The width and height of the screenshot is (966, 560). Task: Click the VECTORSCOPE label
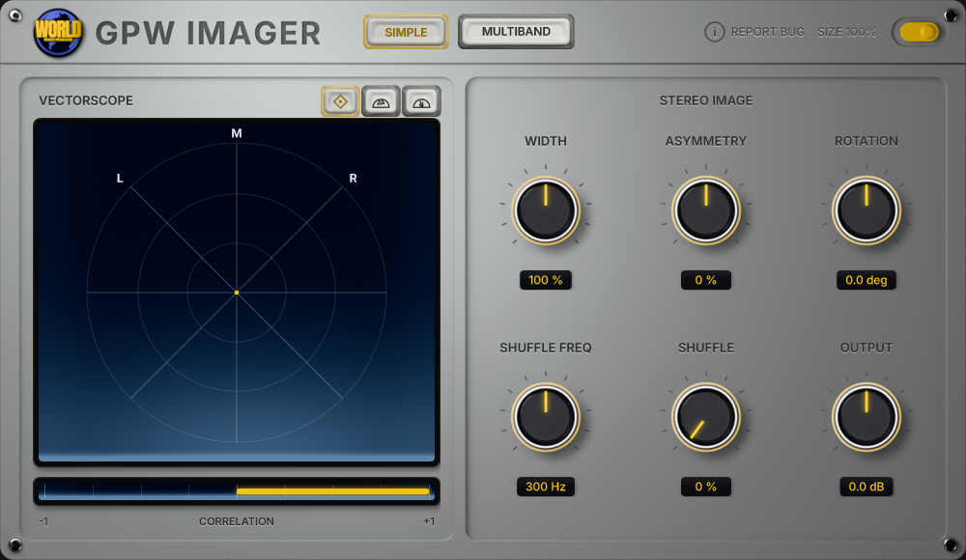pyautogui.click(x=86, y=100)
